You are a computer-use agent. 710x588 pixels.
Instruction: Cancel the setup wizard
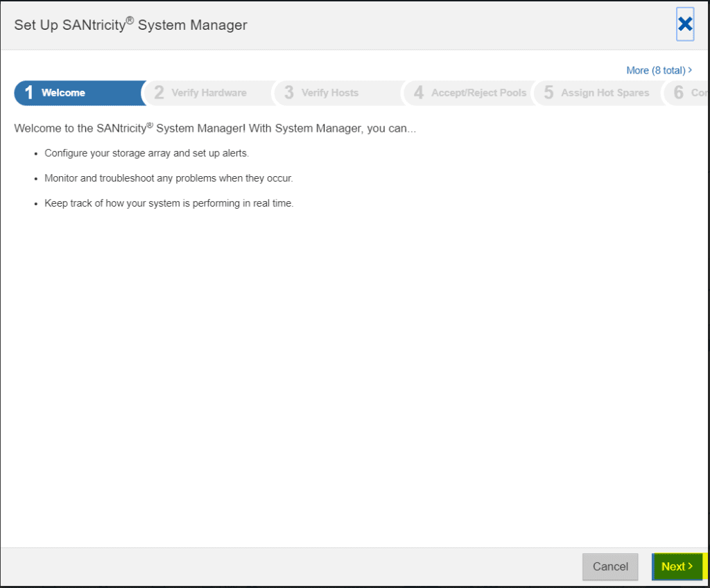610,567
